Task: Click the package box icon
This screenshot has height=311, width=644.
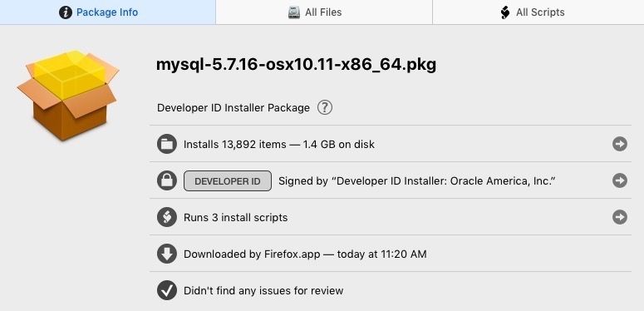Action: pyautogui.click(x=68, y=96)
